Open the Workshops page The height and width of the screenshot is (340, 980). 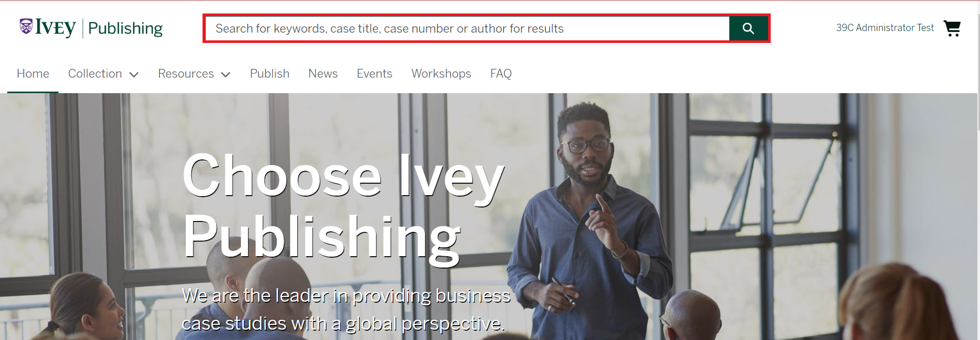[441, 73]
